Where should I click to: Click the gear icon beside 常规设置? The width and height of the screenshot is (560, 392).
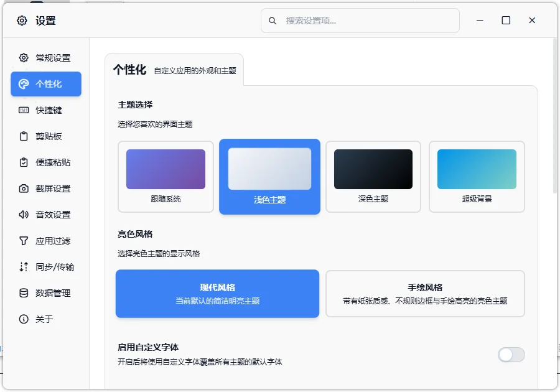tap(24, 57)
